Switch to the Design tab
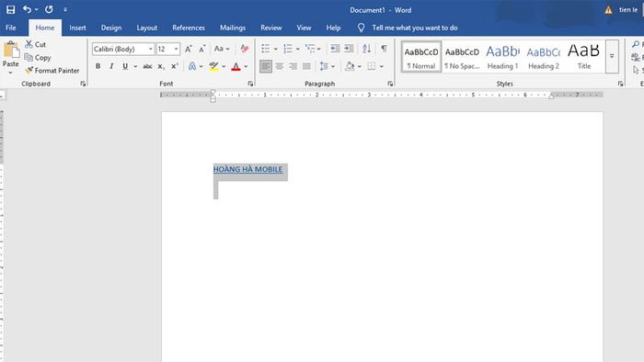Image resolution: width=644 pixels, height=362 pixels. pyautogui.click(x=111, y=28)
